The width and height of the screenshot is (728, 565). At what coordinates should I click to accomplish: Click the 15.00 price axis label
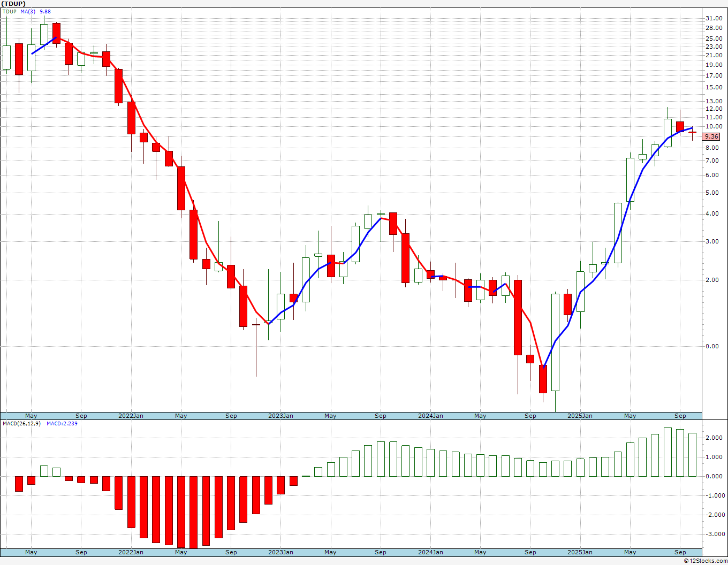pyautogui.click(x=715, y=87)
